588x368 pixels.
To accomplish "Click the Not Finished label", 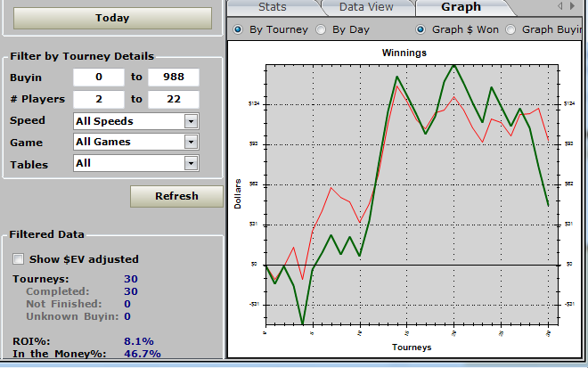I will 64,304.
